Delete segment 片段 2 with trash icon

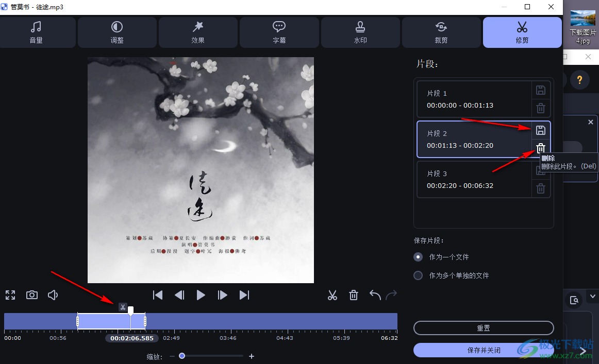pos(541,148)
